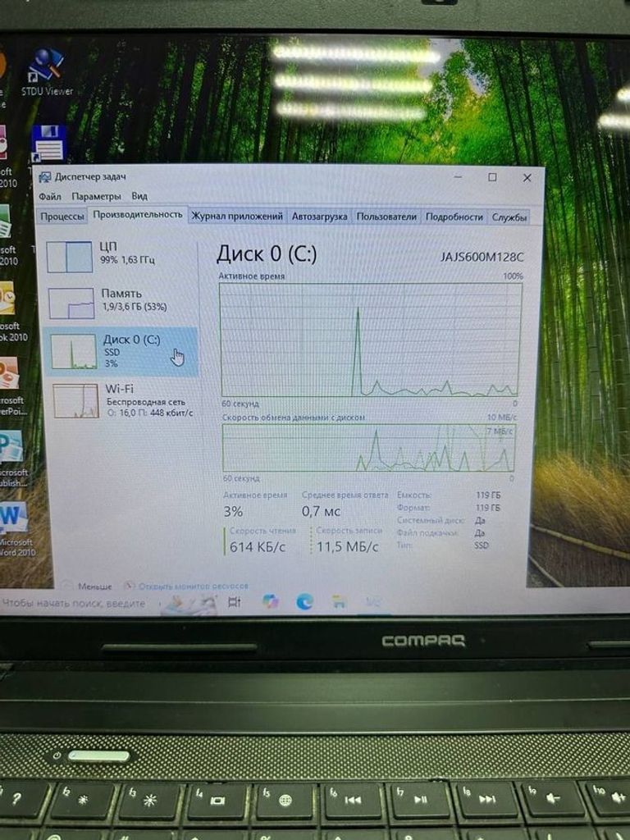
Task: Switch to the Службы tab
Action: [x=509, y=217]
